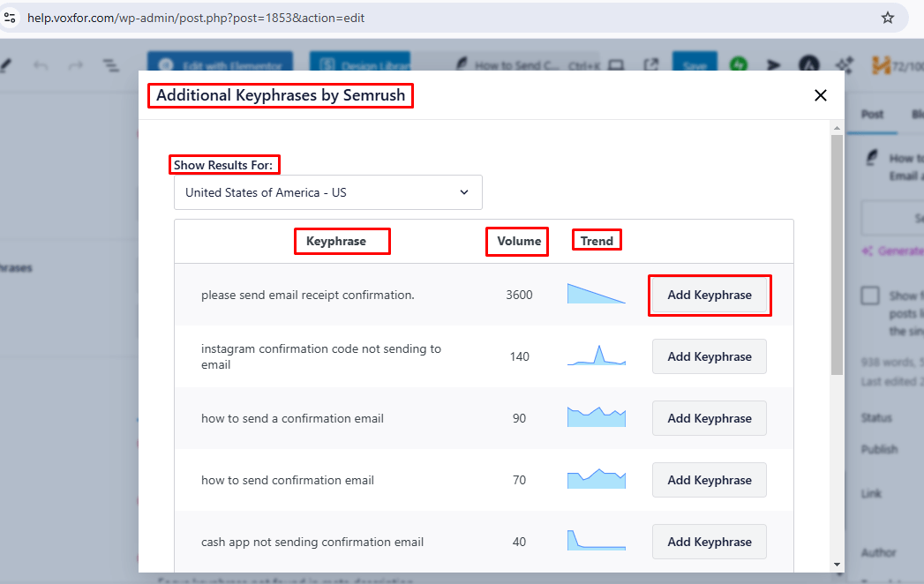This screenshot has height=584, width=924.
Task: Open site information icon in address bar
Action: [x=10, y=18]
